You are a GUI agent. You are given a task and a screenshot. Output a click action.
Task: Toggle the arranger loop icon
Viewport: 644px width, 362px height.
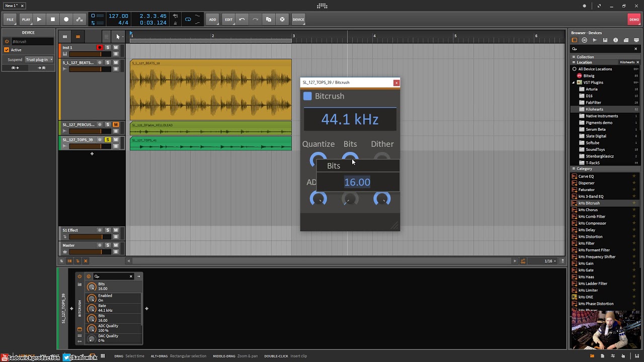(x=188, y=20)
